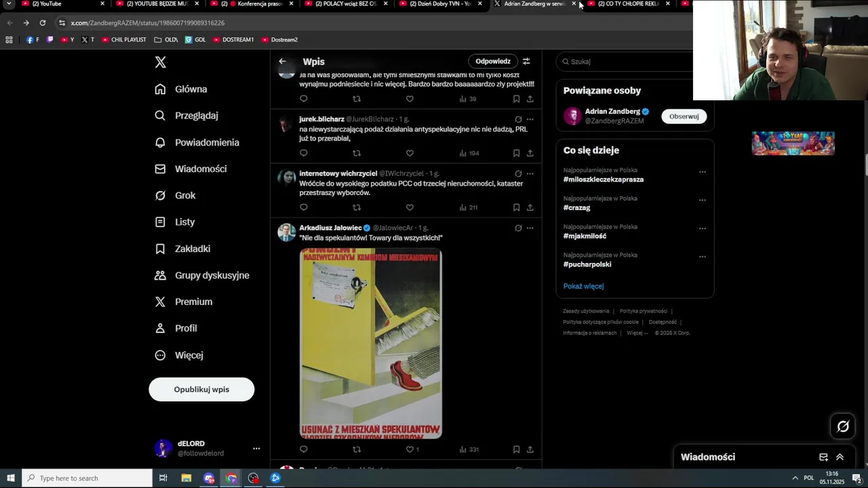The height and width of the screenshot is (488, 868).
Task: Click the Odpowiedz button
Action: (x=493, y=62)
